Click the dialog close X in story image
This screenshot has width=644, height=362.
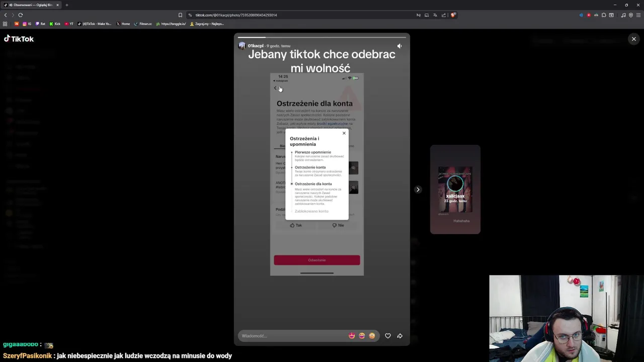[344, 133]
